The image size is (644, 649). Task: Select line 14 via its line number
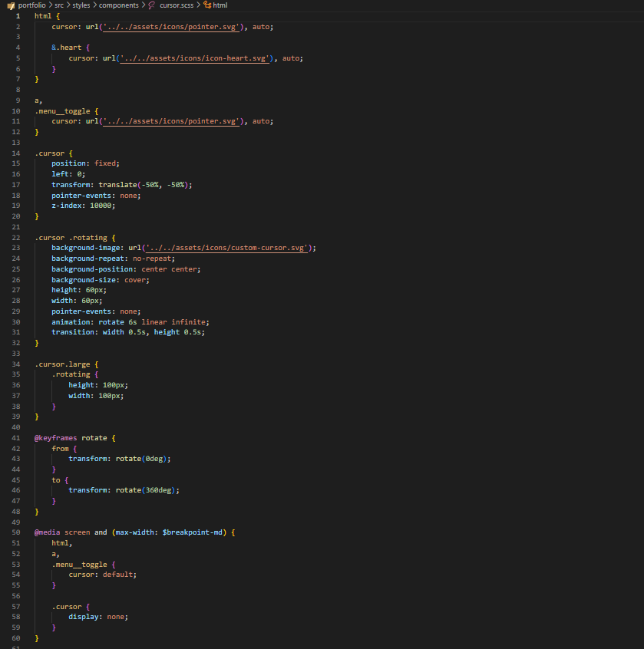click(x=16, y=153)
